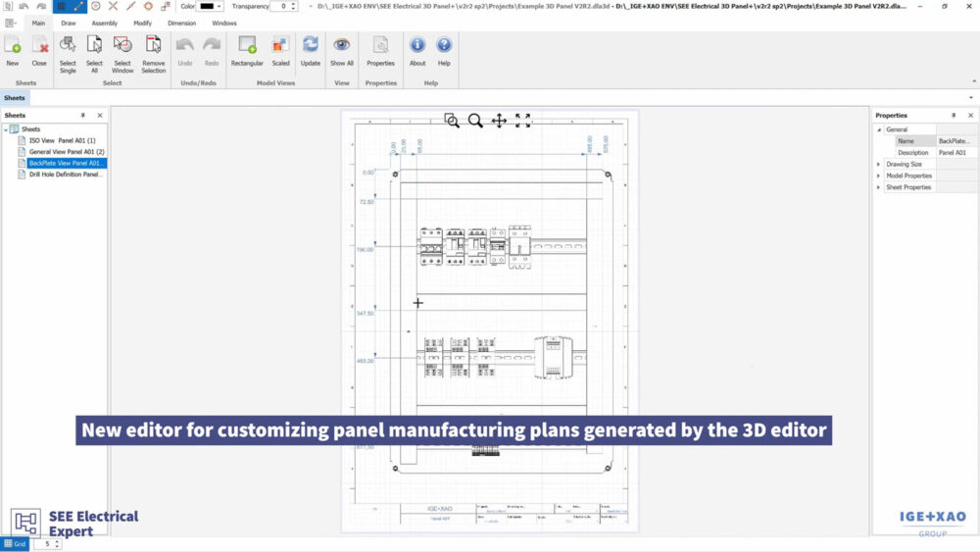Choose the Select Window tool
The width and height of the screenshot is (980, 552).
(x=122, y=54)
